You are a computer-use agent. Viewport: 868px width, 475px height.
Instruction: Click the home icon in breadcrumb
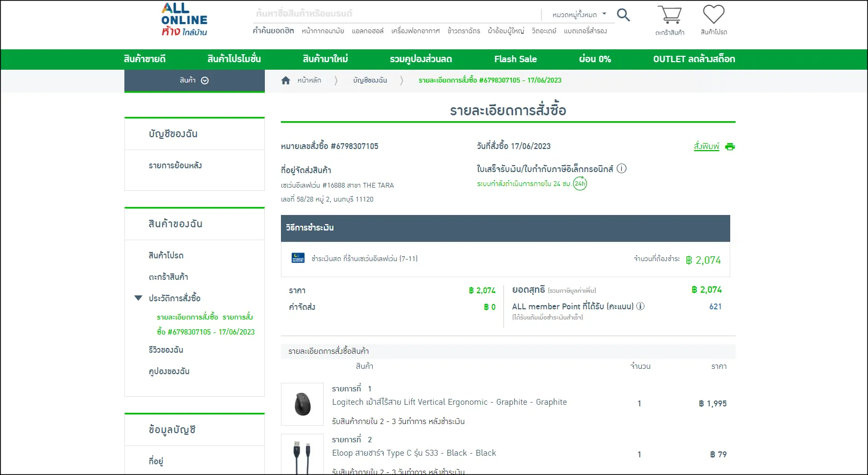coord(286,80)
